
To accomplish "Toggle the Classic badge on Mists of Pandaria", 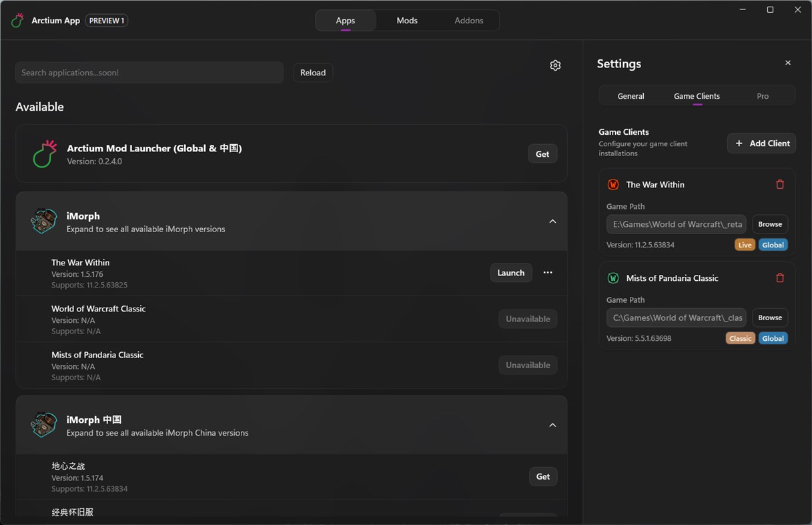I will [x=740, y=338].
